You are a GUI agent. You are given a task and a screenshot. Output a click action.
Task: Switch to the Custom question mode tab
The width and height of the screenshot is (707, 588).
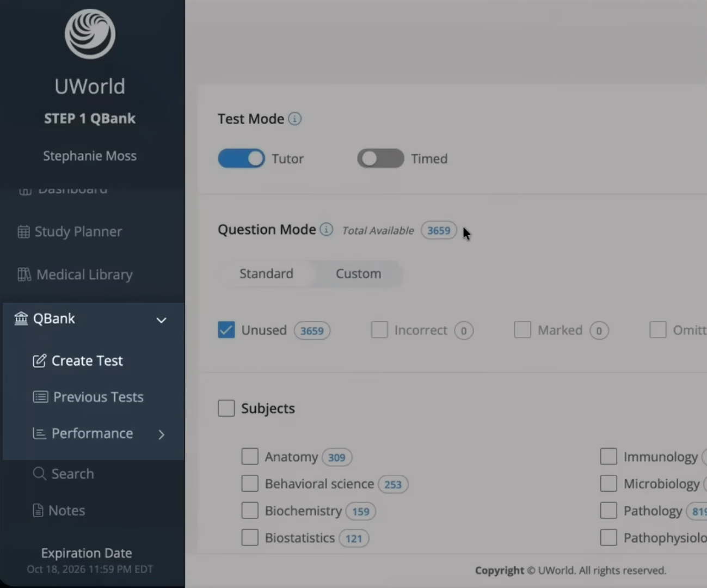point(358,273)
